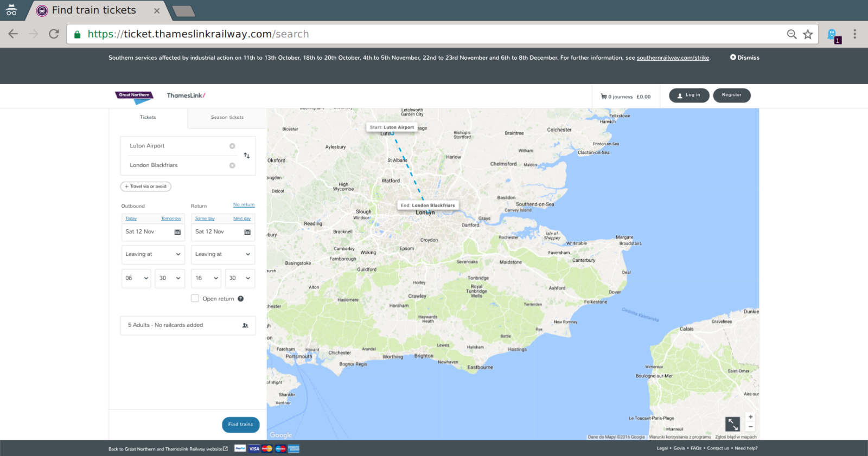Click the Log in button
The image size is (868, 456).
tap(689, 95)
